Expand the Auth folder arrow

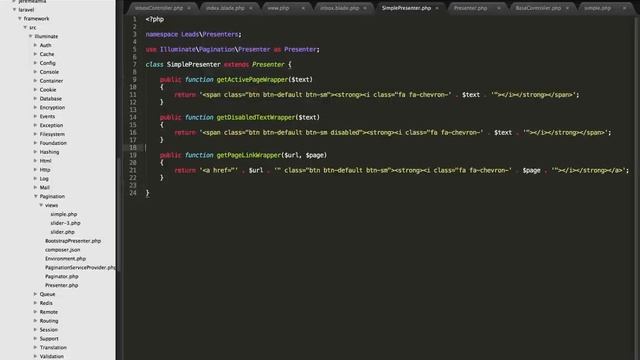point(36,45)
